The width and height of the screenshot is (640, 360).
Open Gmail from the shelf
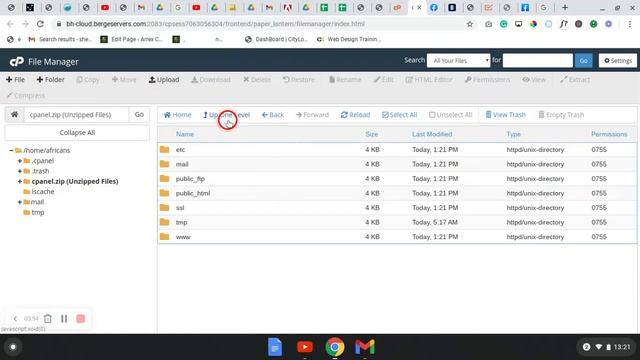click(365, 347)
